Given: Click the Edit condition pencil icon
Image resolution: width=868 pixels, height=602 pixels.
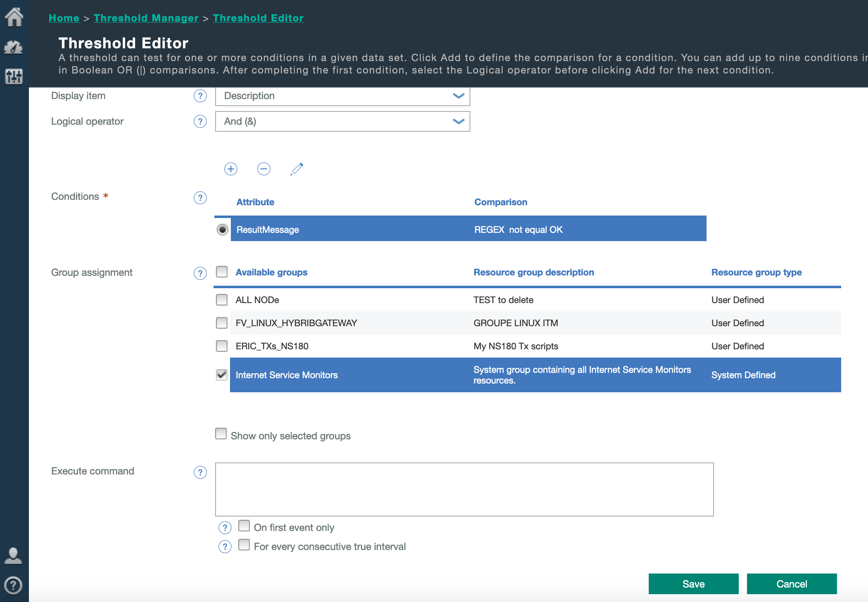Looking at the screenshot, I should pyautogui.click(x=296, y=169).
